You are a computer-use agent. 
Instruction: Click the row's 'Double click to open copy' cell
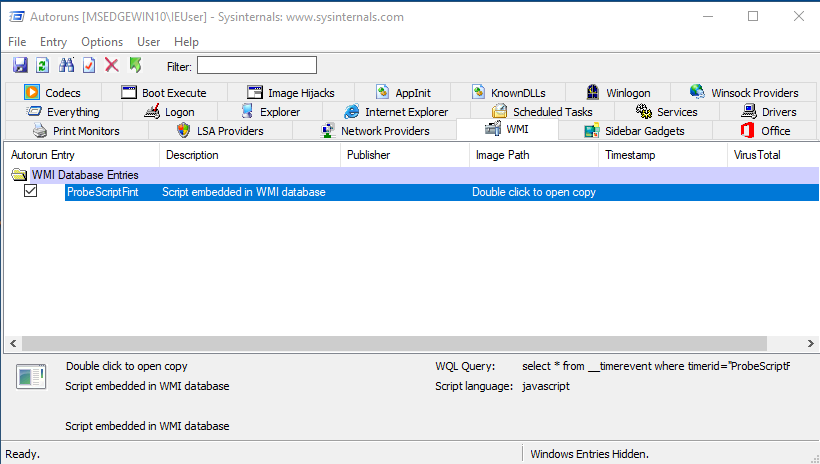click(534, 192)
